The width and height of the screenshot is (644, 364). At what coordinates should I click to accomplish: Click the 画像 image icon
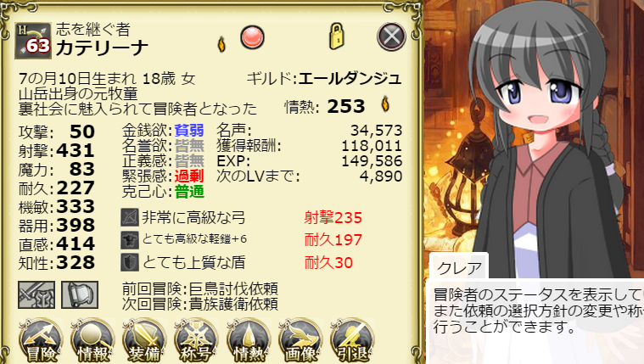(300, 339)
